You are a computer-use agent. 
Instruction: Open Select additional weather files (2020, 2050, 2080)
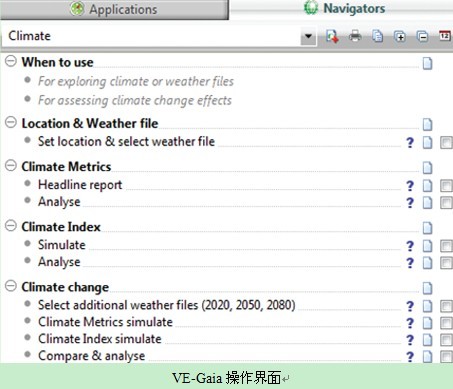[x=167, y=305]
